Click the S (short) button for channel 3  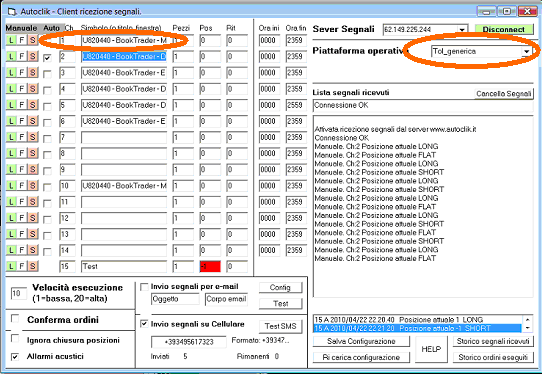(x=32, y=72)
